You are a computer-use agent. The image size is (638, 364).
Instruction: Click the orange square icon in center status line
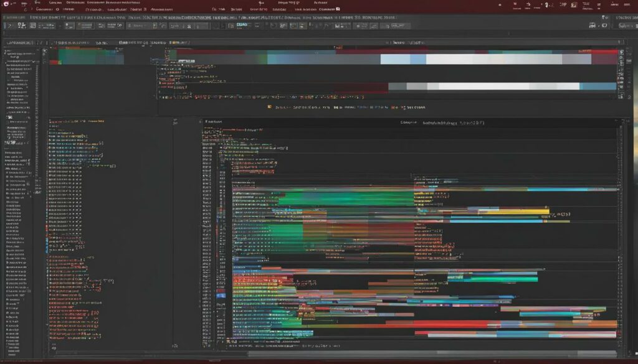pyautogui.click(x=269, y=107)
